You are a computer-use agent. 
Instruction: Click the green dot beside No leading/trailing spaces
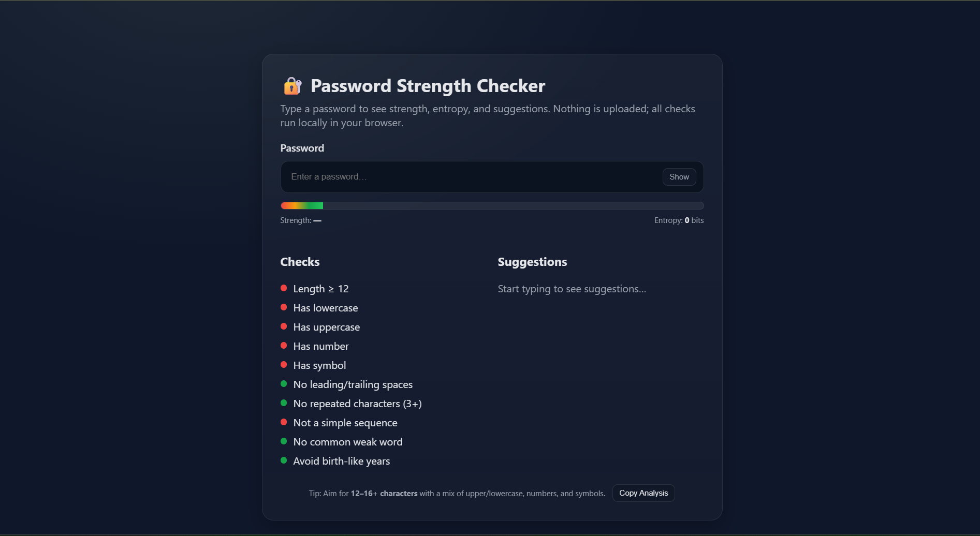coord(284,383)
